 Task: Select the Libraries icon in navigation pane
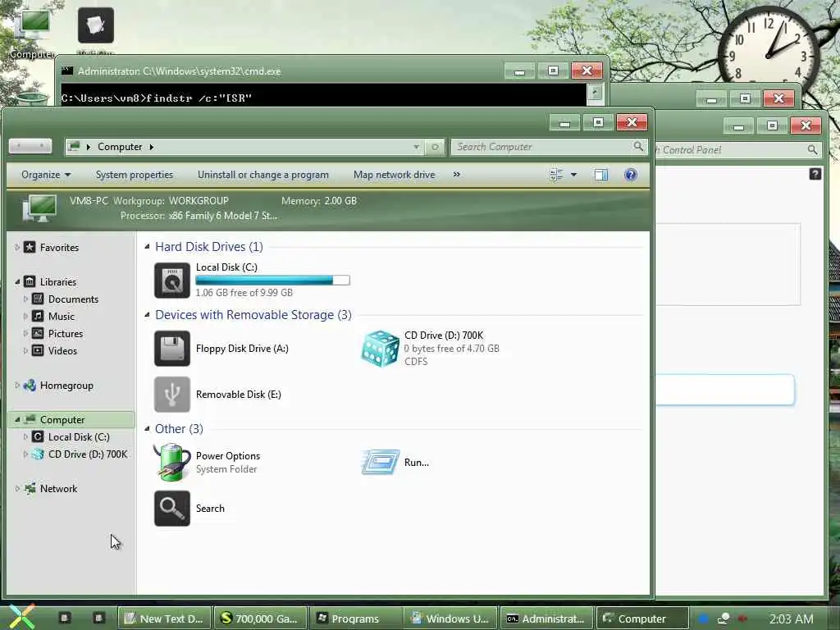point(30,281)
